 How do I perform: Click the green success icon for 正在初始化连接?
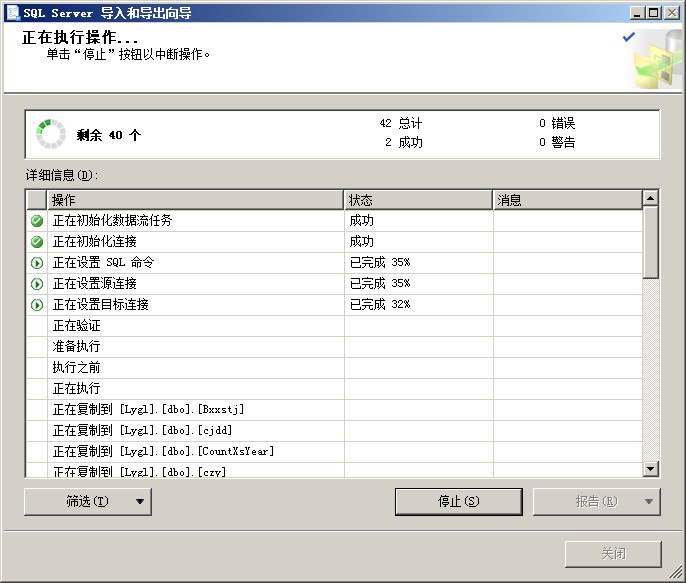click(x=37, y=242)
